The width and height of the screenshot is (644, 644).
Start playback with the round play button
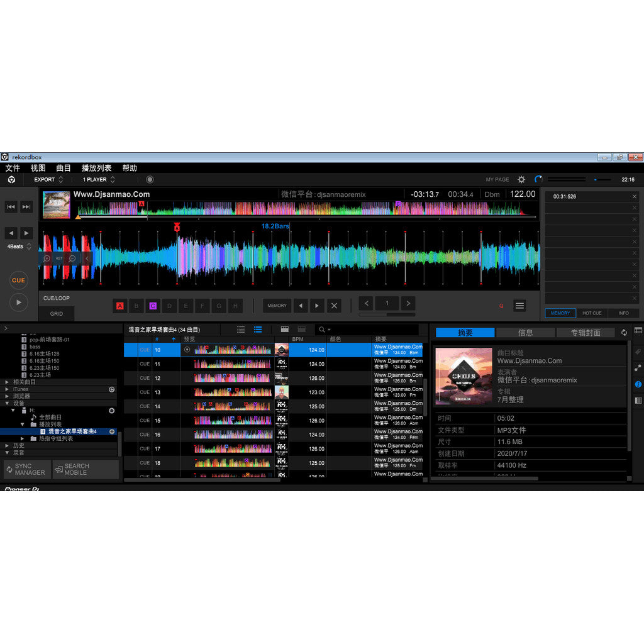point(18,303)
